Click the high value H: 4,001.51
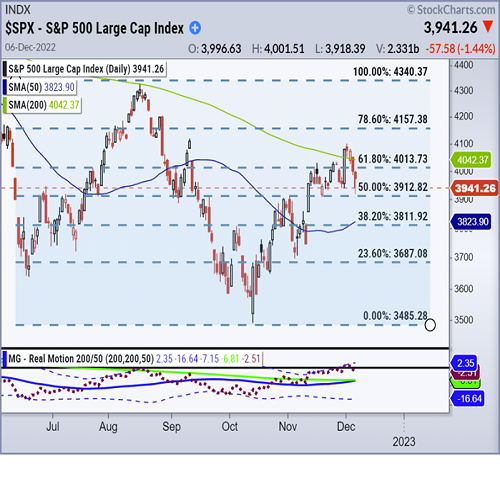The height and width of the screenshot is (500, 500). click(x=278, y=49)
